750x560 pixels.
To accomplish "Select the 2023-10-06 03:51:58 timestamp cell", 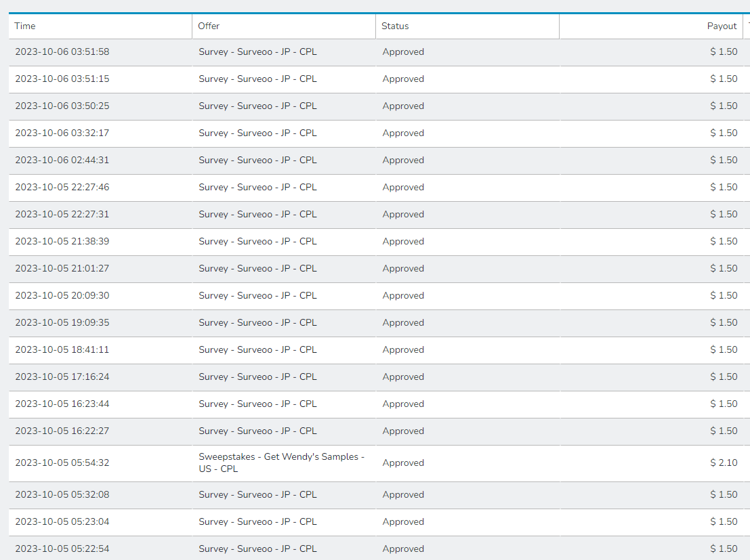I will pos(62,52).
